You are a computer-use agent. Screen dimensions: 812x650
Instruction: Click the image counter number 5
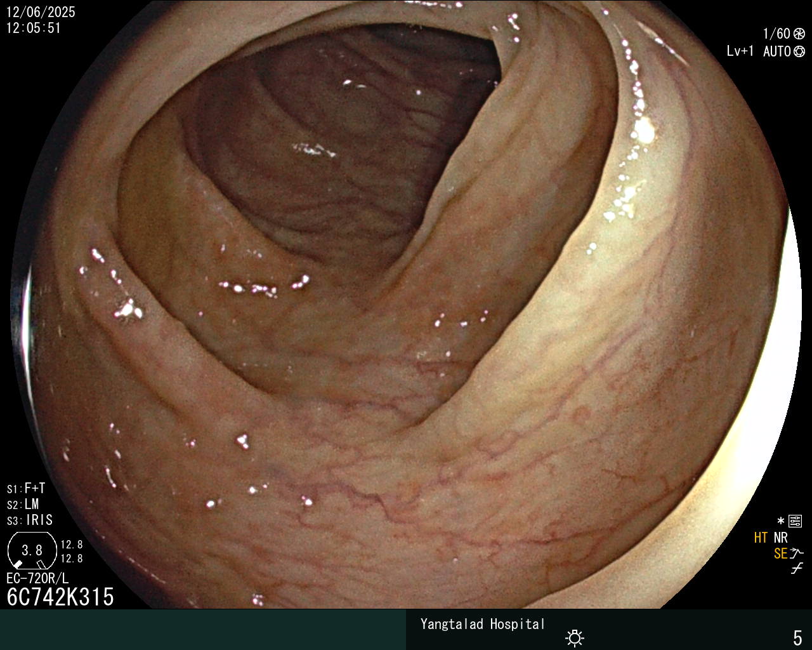coord(797,637)
